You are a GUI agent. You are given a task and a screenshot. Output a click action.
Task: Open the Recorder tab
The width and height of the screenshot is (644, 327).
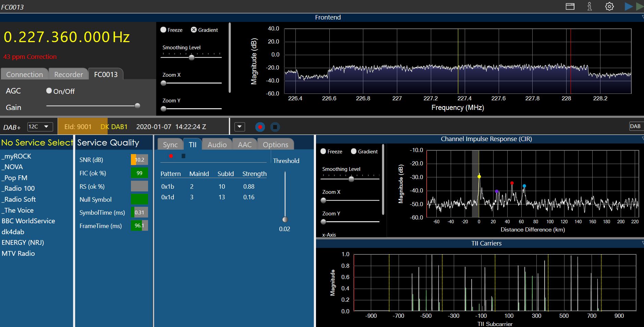[x=69, y=74]
